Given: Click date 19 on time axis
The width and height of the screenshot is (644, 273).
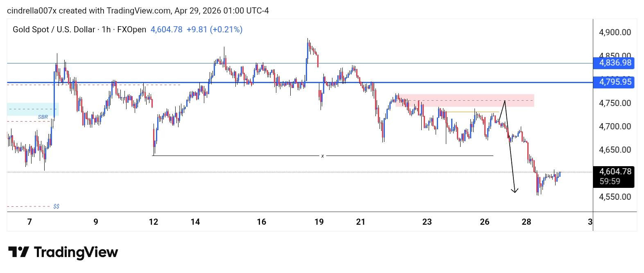Looking at the screenshot, I should click(319, 222).
